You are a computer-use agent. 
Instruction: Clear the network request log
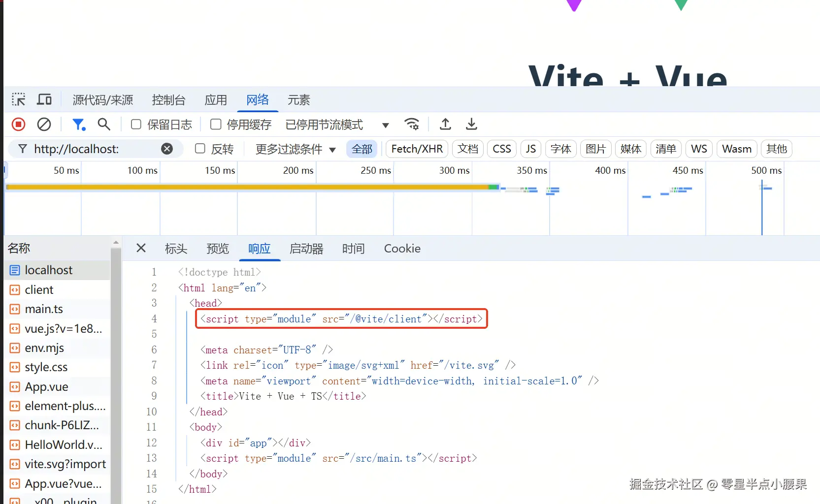[44, 124]
